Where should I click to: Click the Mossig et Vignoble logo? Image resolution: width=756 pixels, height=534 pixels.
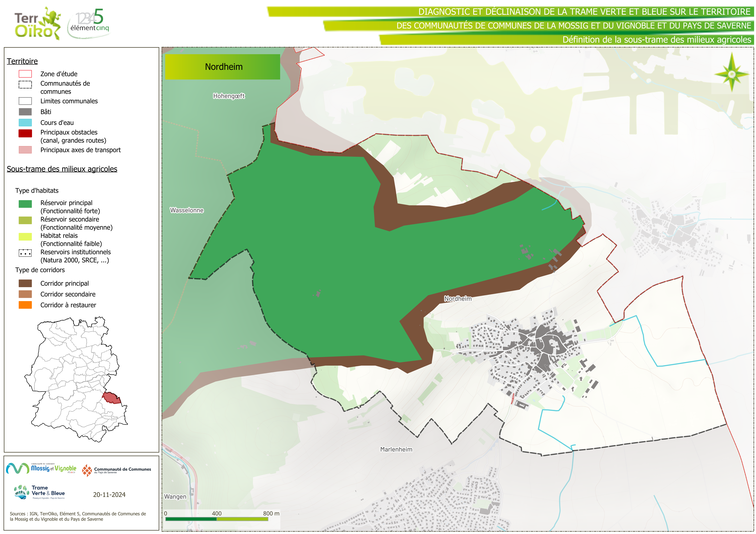(x=41, y=468)
